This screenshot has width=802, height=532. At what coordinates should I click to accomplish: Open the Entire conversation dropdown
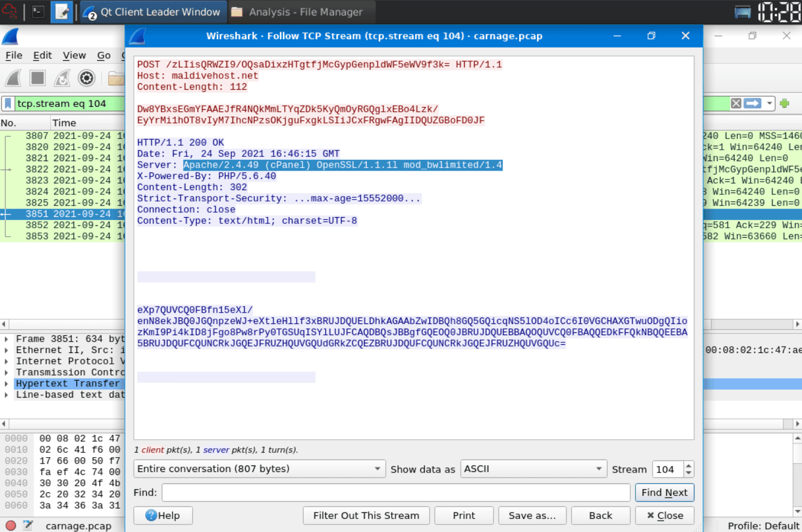(260, 469)
